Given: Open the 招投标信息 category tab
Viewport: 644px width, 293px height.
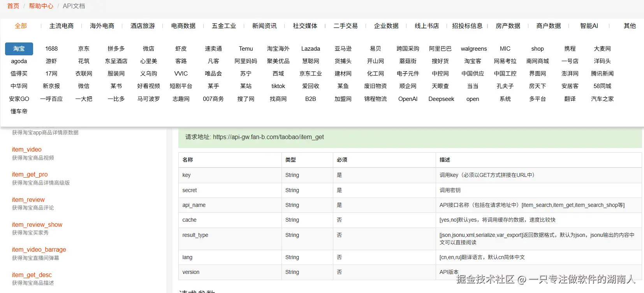Looking at the screenshot, I should [467, 26].
